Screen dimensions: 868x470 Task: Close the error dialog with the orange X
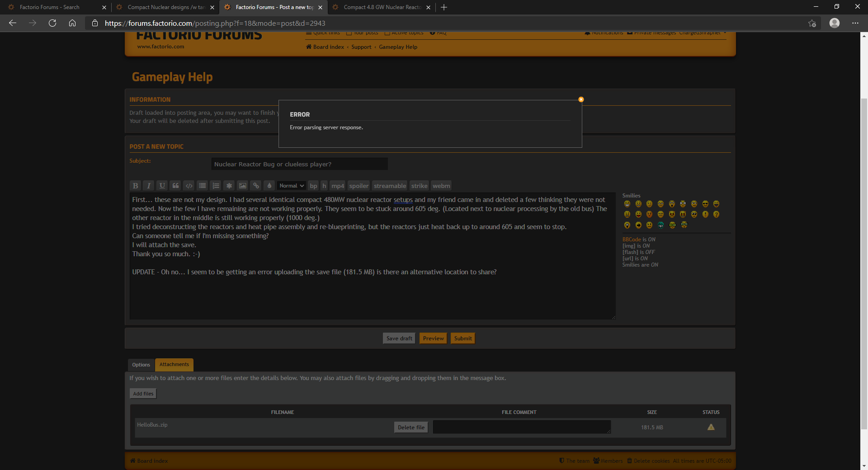click(581, 99)
